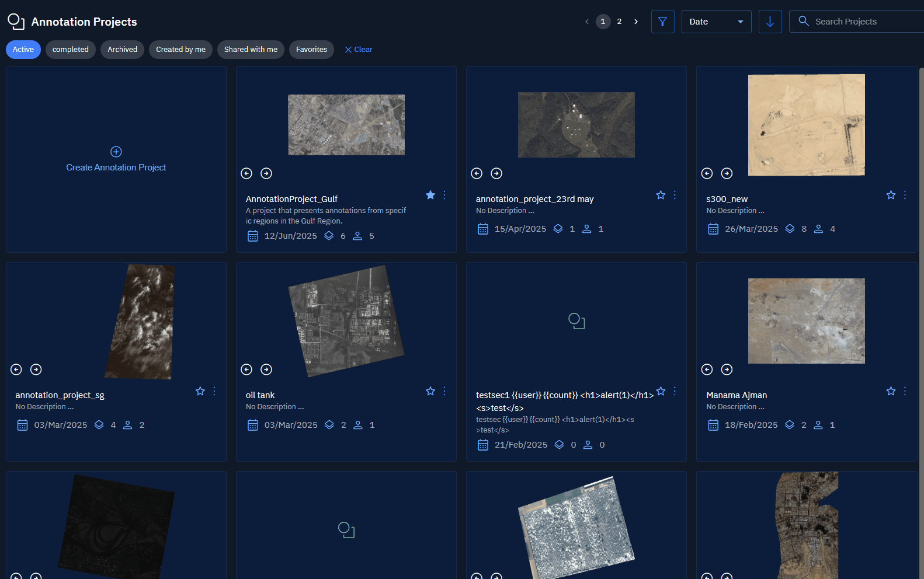
Task: Click the vertical scrollbar on the right
Action: [x=921, y=233]
